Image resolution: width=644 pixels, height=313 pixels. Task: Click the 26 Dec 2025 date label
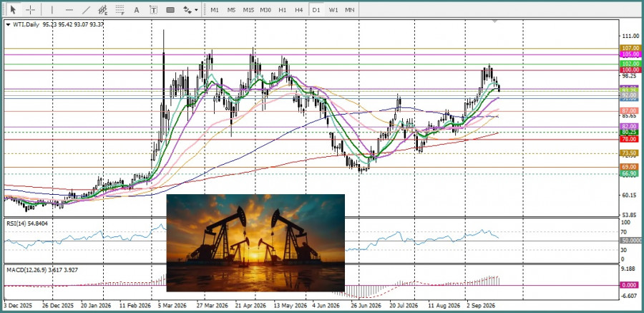click(59, 307)
